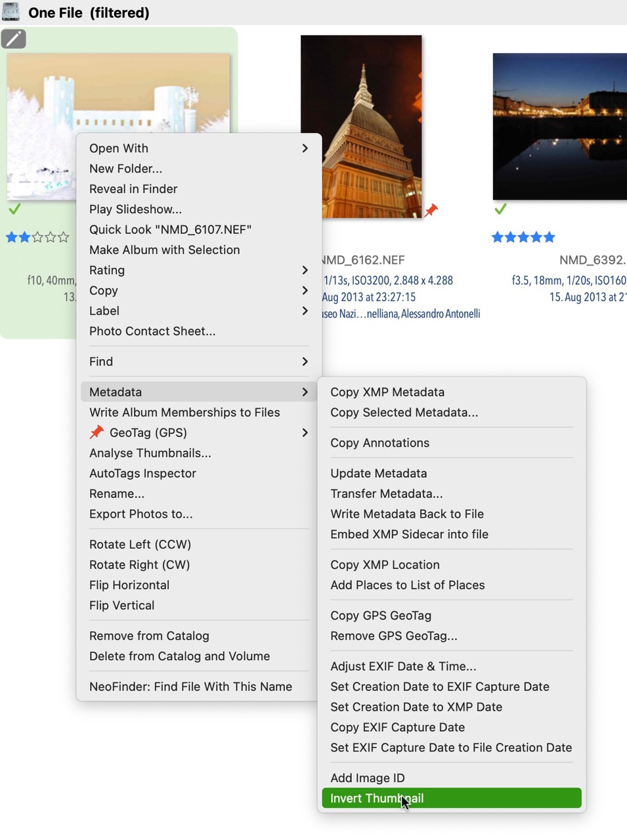The height and width of the screenshot is (840, 627).
Task: Click green checkmark under the night river photo
Action: pos(500,209)
